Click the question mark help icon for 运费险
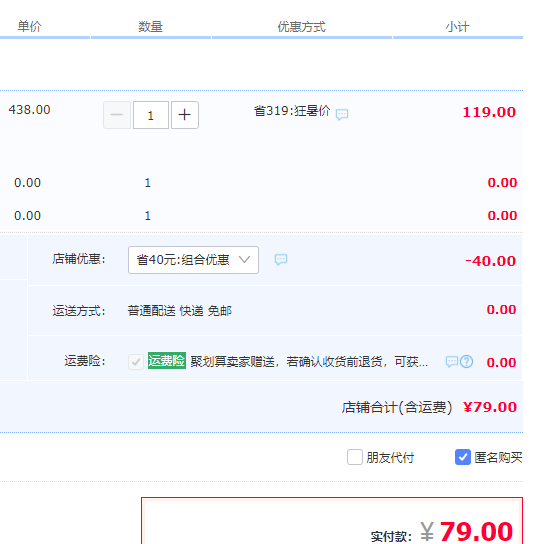 point(466,362)
